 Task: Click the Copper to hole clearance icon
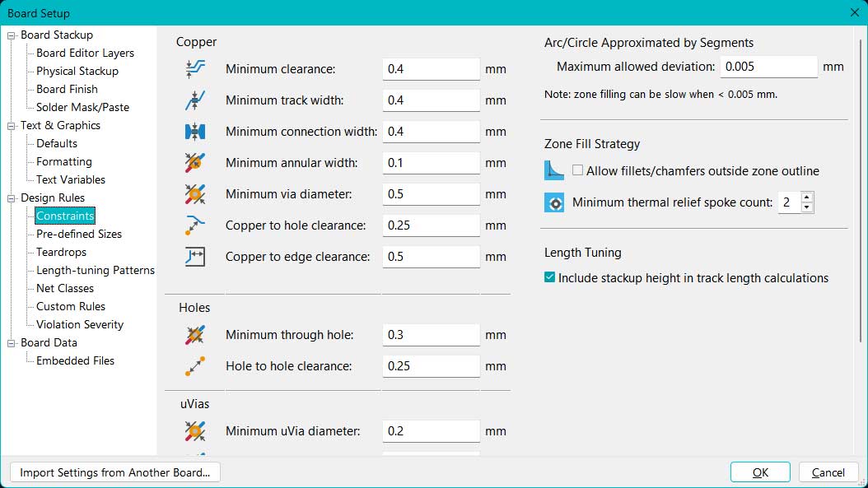[195, 225]
